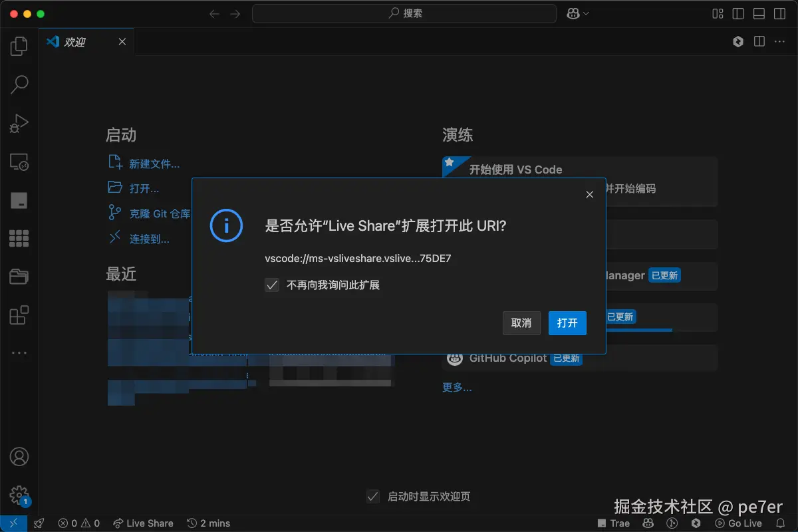Image resolution: width=798 pixels, height=532 pixels.
Task: Open the Extensions view
Action: [x=19, y=315]
